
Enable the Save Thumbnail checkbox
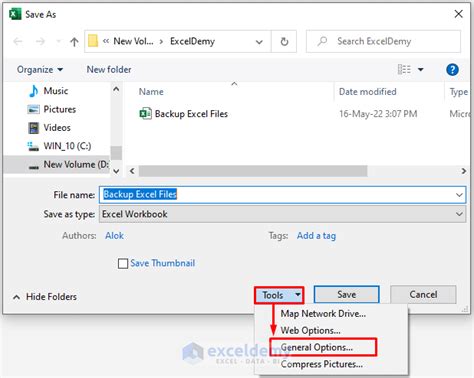[x=123, y=263]
